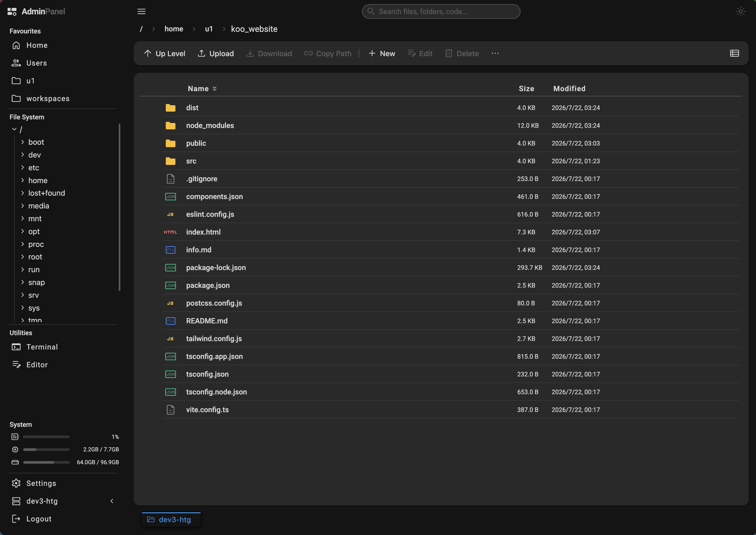Select the tsconfig.node.json file name
Viewport: 756px width, 535px height.
(x=216, y=392)
